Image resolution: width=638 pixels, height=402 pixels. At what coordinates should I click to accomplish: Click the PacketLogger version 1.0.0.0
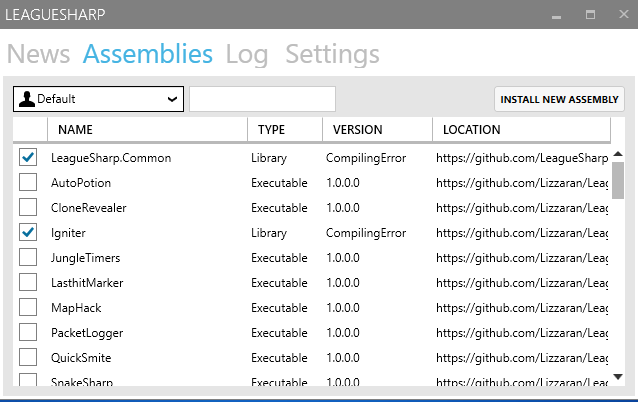pyautogui.click(x=343, y=333)
